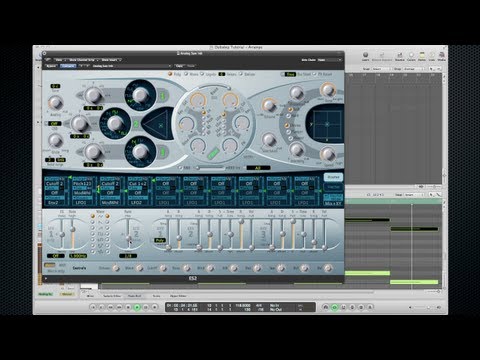Click the Play button in the transport bar
The image size is (480, 360).
[137, 307]
